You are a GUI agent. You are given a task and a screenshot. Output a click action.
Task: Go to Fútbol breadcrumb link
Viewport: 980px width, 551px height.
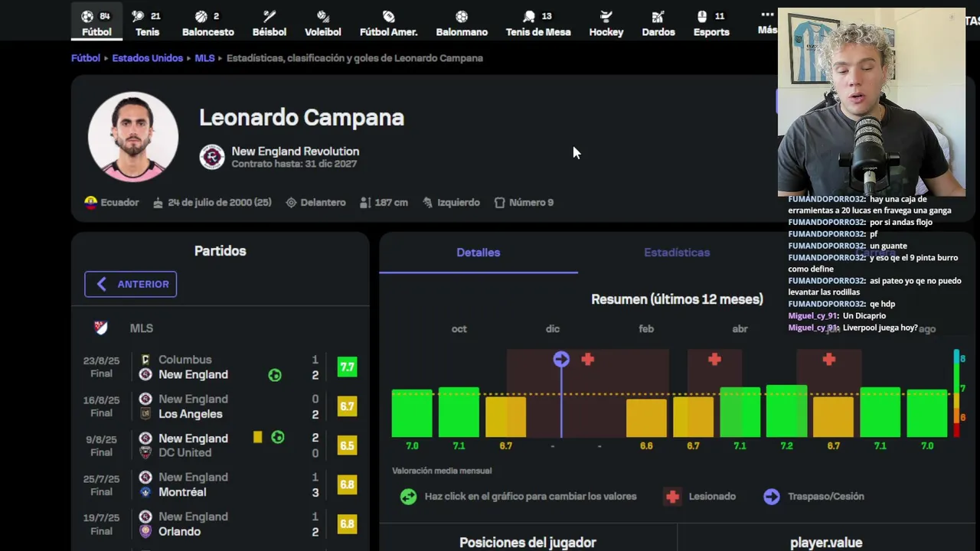tap(86, 57)
